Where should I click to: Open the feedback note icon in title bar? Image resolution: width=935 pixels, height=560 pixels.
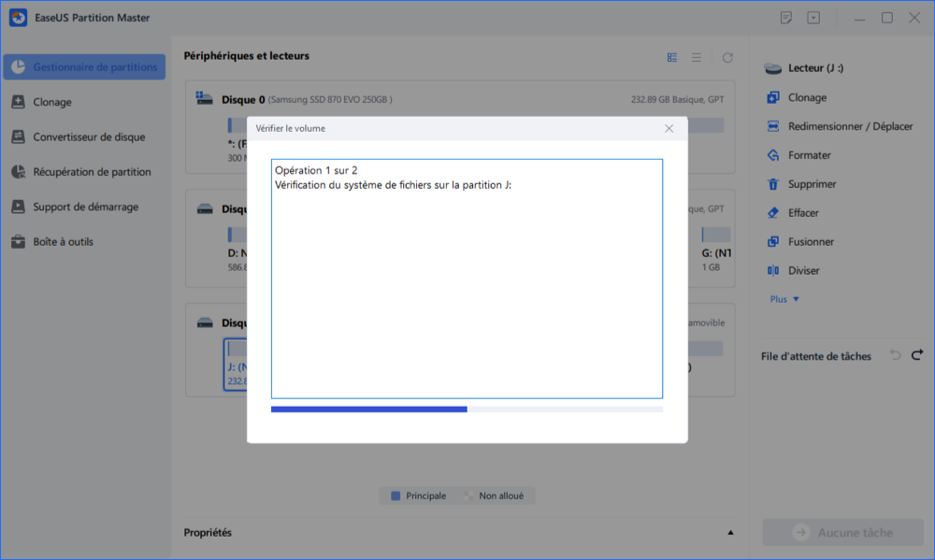[786, 18]
